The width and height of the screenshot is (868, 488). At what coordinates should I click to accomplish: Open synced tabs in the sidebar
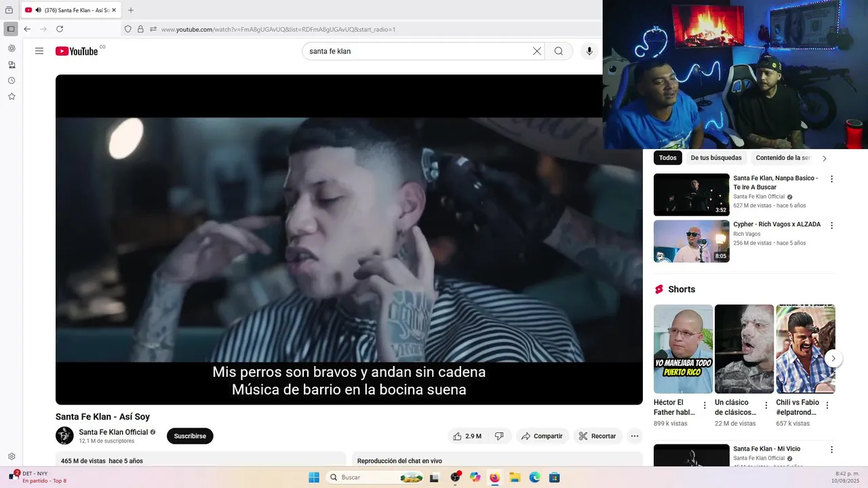tap(12, 65)
